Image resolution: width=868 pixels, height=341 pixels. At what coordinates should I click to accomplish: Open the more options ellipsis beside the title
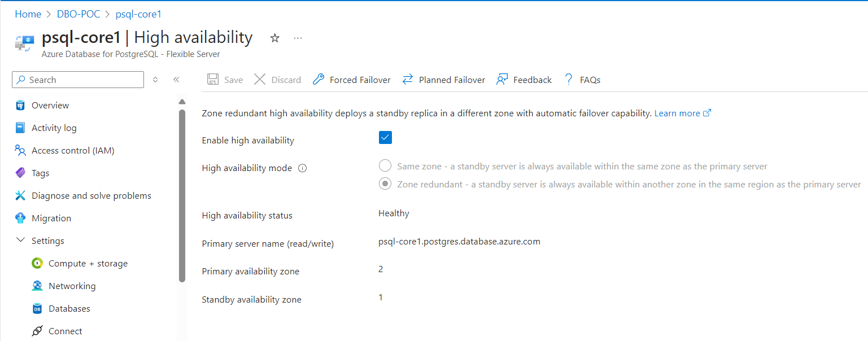coord(298,38)
